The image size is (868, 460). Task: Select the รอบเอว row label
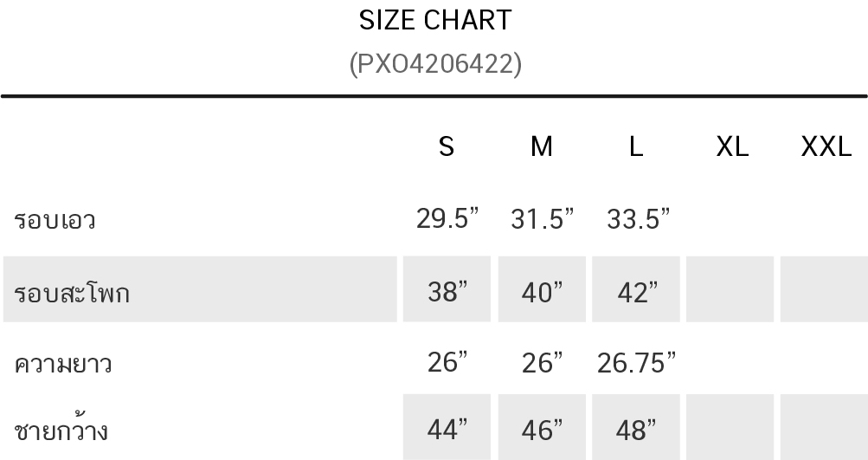pos(55,220)
